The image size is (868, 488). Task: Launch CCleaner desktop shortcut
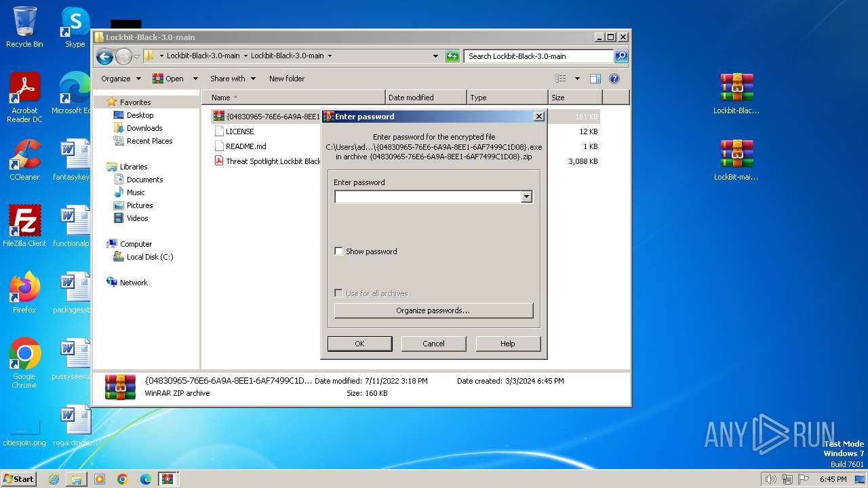[24, 160]
